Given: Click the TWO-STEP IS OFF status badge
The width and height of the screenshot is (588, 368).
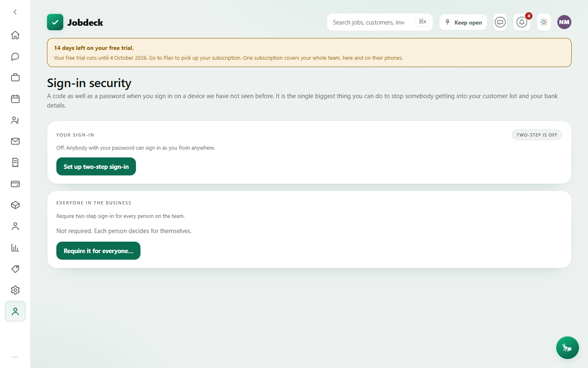Looking at the screenshot, I should click(x=537, y=135).
